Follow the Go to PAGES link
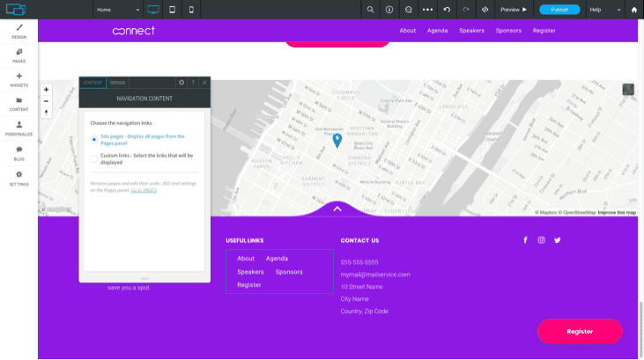Screen dimensions: 644x360 coord(144,190)
